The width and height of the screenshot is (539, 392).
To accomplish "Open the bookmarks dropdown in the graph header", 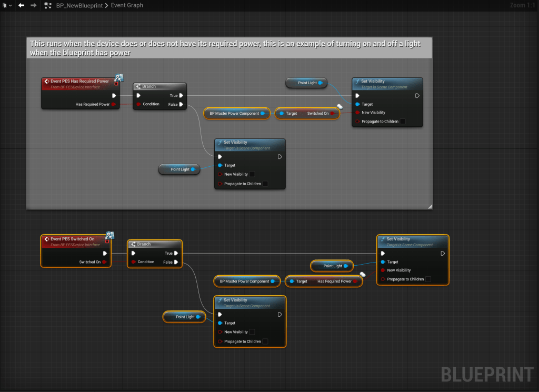I will pos(7,5).
